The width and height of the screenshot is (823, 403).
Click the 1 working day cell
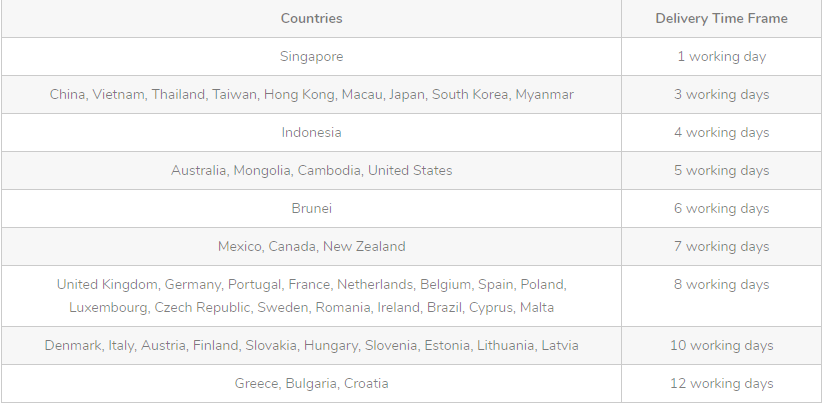coord(722,56)
